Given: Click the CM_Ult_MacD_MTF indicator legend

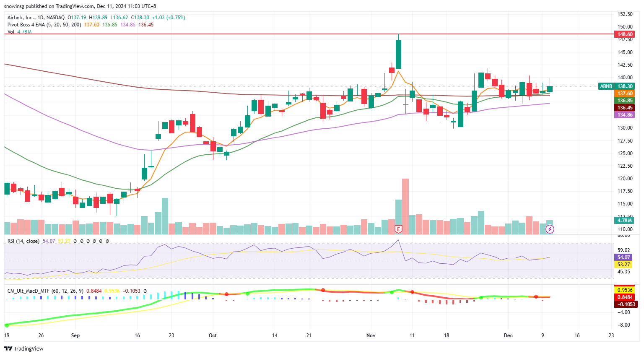Looking at the screenshot, I should tap(46, 291).
